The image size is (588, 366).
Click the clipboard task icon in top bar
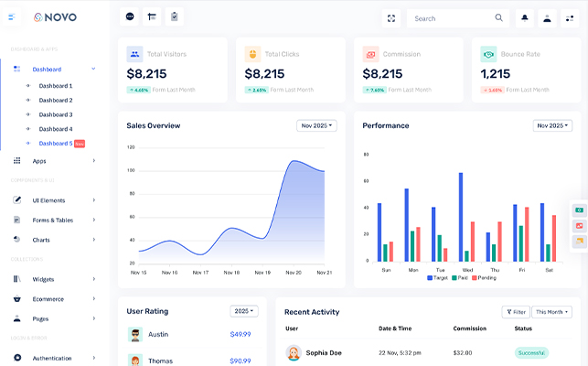coord(175,17)
